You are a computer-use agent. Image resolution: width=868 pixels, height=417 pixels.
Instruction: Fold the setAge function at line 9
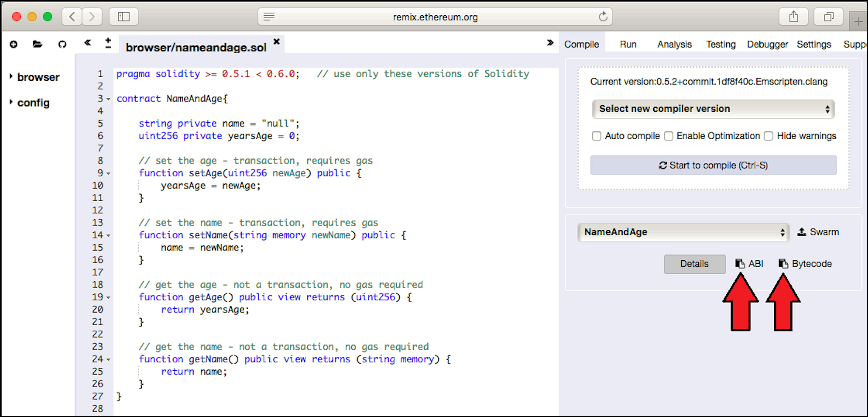tap(108, 173)
